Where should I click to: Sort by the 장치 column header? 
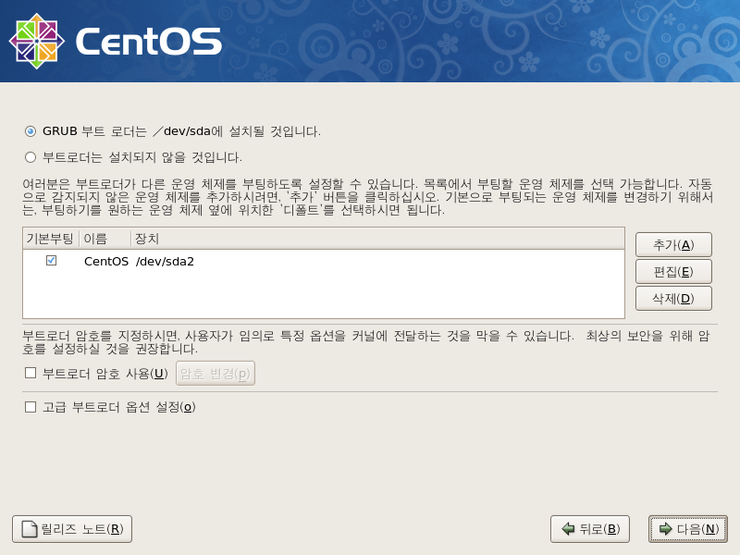pyautogui.click(x=377, y=239)
